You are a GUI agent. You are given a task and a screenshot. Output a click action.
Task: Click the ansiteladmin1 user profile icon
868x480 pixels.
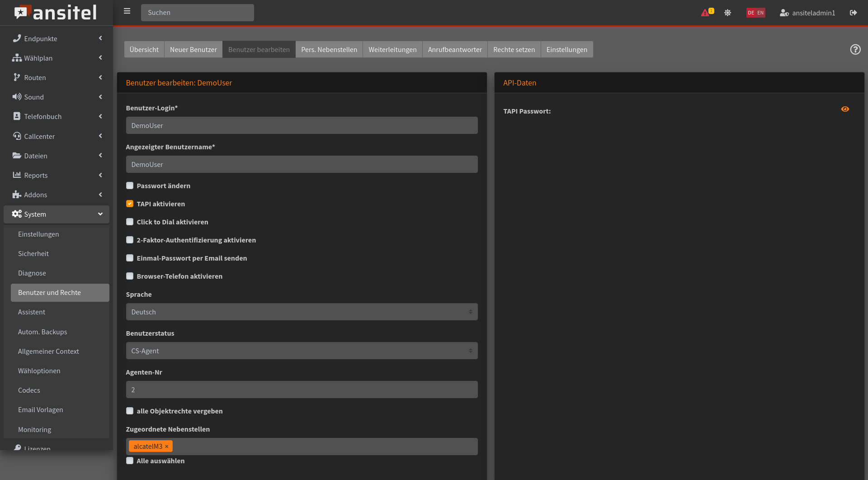(x=784, y=13)
